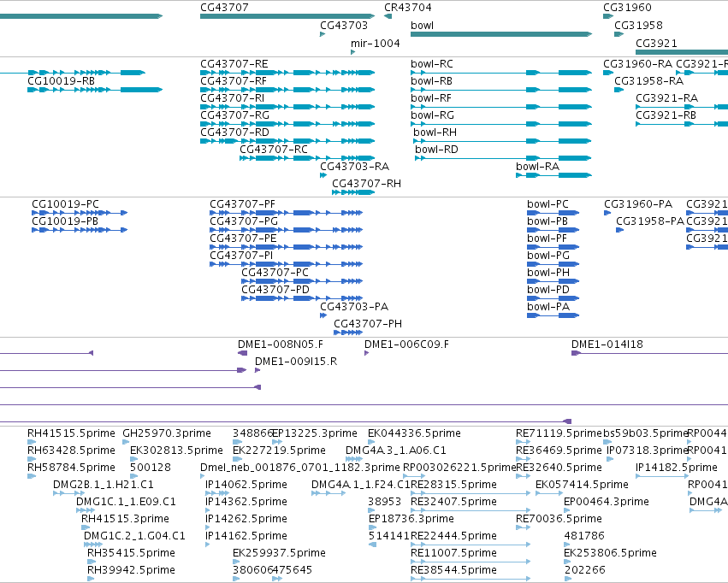This screenshot has width=728, height=583.
Task: Select EK044336.5prime EST label
Action: pyautogui.click(x=414, y=433)
